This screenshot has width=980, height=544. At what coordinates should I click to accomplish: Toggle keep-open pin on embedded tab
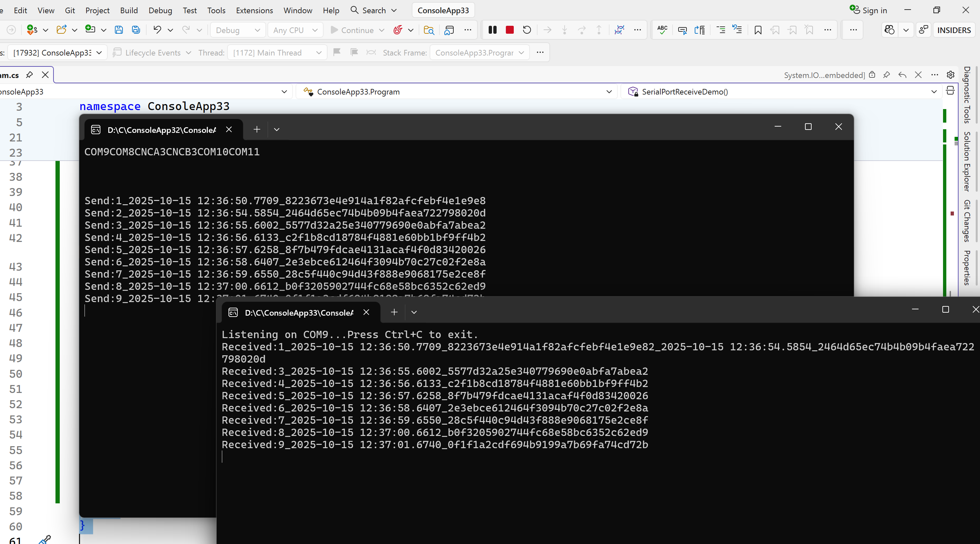pyautogui.click(x=887, y=75)
